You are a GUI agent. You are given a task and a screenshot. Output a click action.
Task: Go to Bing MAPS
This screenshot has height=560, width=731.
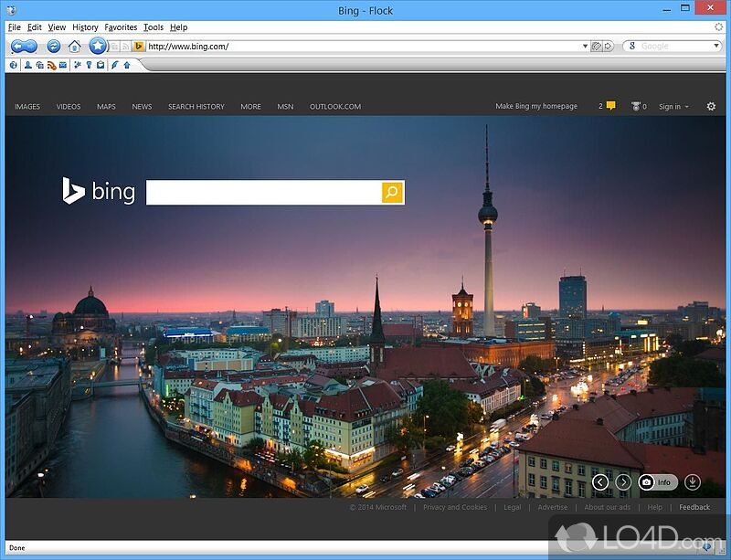106,107
